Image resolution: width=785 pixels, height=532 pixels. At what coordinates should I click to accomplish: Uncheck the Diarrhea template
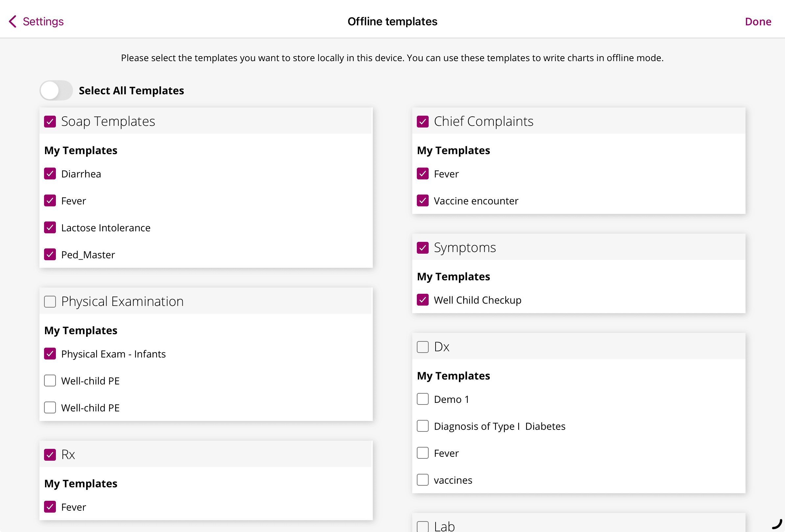click(x=50, y=173)
